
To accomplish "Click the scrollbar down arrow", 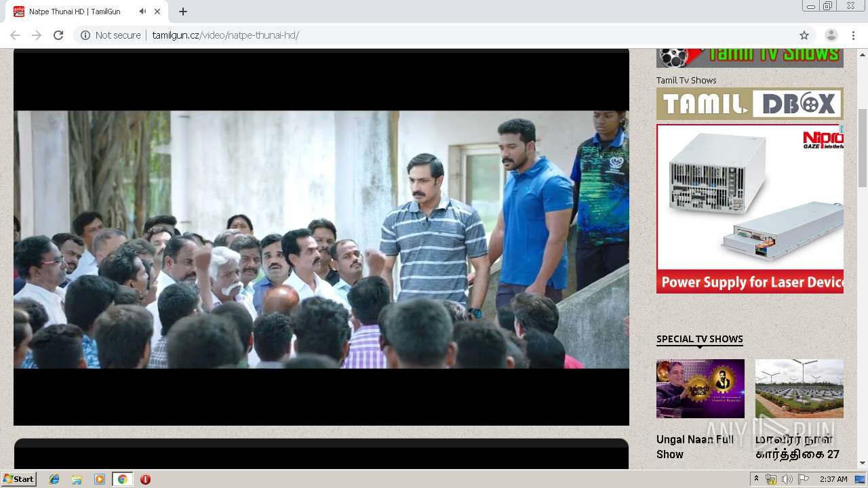I will (863, 463).
